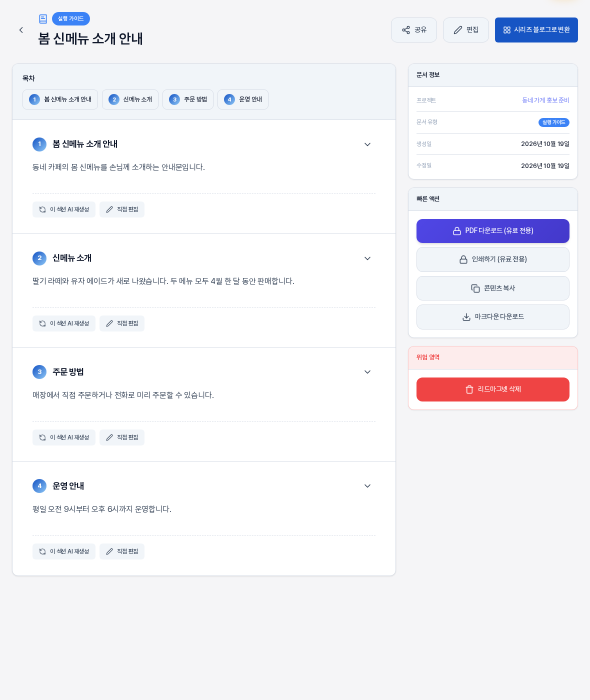Click 직접 편집 for 운영 안내 section
The width and height of the screenshot is (590, 700).
122,551
